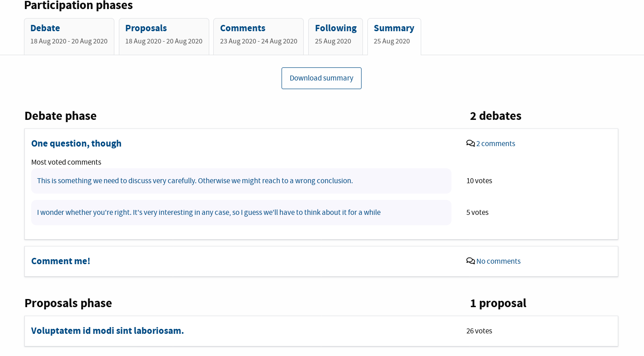Open the Debate phase tab
Viewport: 644px width, 356px height.
click(69, 37)
